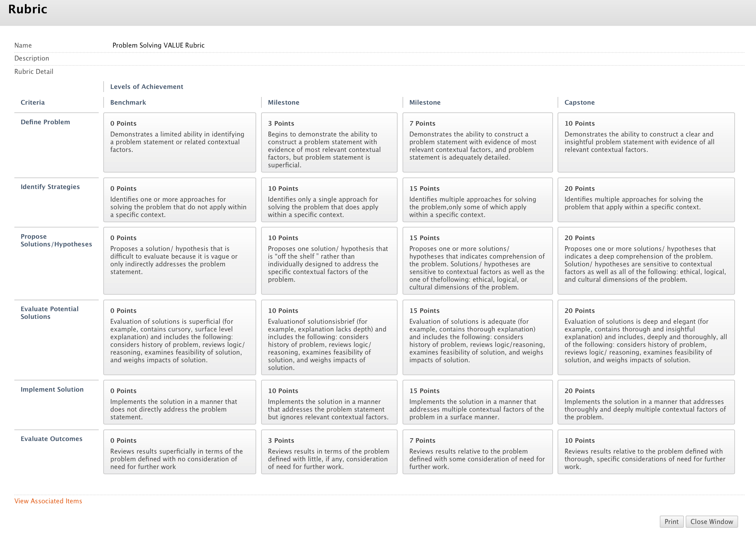Open the View Associated Items link

click(48, 501)
